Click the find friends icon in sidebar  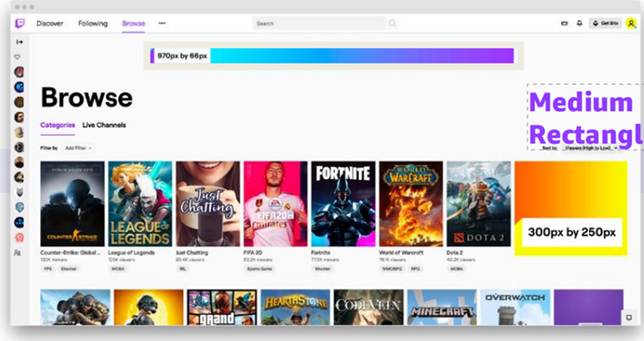[18, 253]
